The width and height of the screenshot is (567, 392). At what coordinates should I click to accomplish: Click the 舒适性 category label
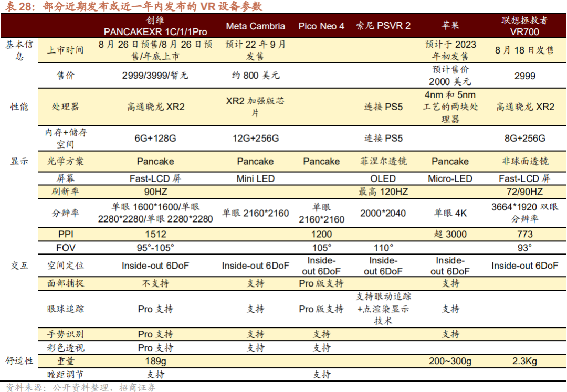click(x=19, y=361)
